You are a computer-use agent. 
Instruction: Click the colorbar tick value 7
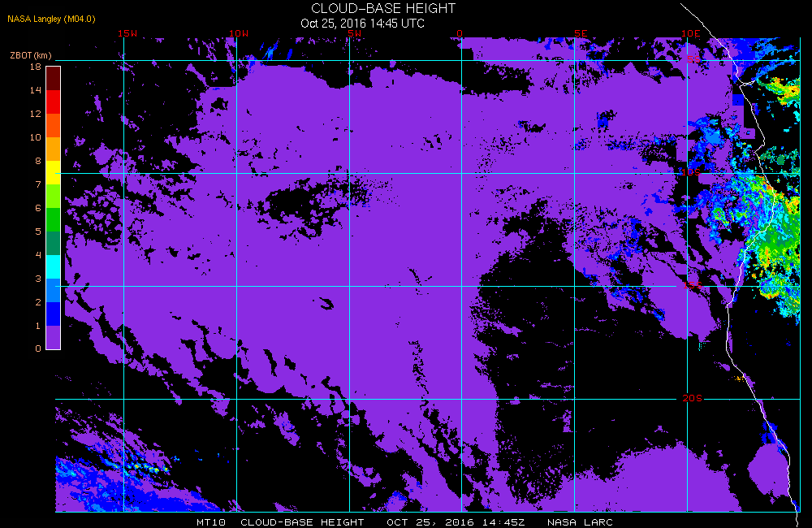(x=38, y=184)
